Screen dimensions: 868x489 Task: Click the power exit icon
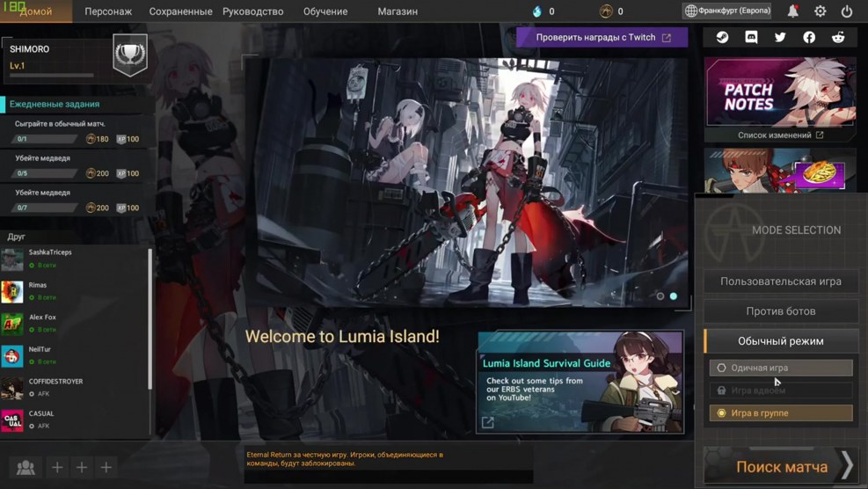846,11
